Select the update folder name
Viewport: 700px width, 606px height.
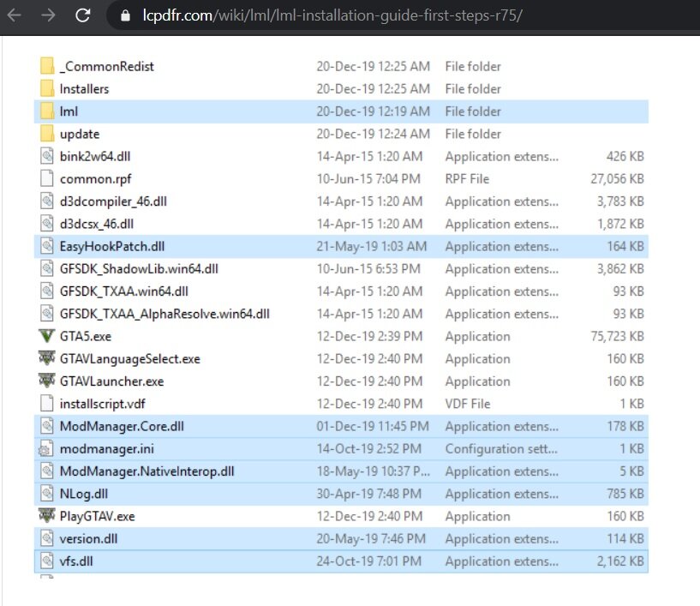(x=80, y=134)
